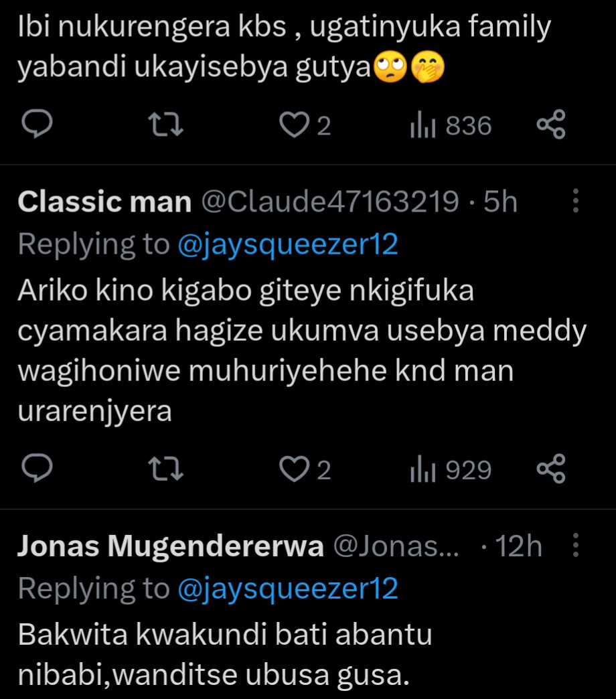View analytics showing 836 views
The width and height of the screenshot is (616, 699).
click(x=450, y=125)
